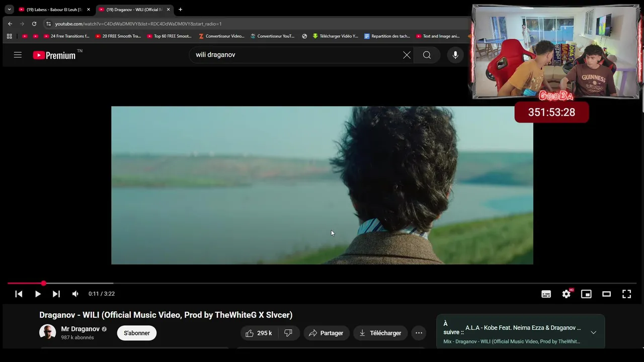Open 'Repartition des tach...' bookmark
644x362 pixels.
(387, 36)
